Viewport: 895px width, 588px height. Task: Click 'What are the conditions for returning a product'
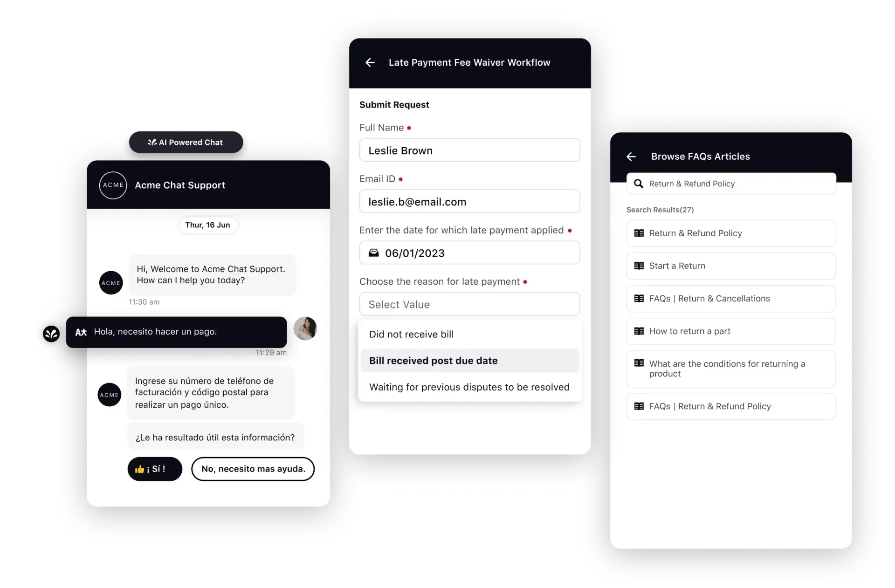(728, 368)
